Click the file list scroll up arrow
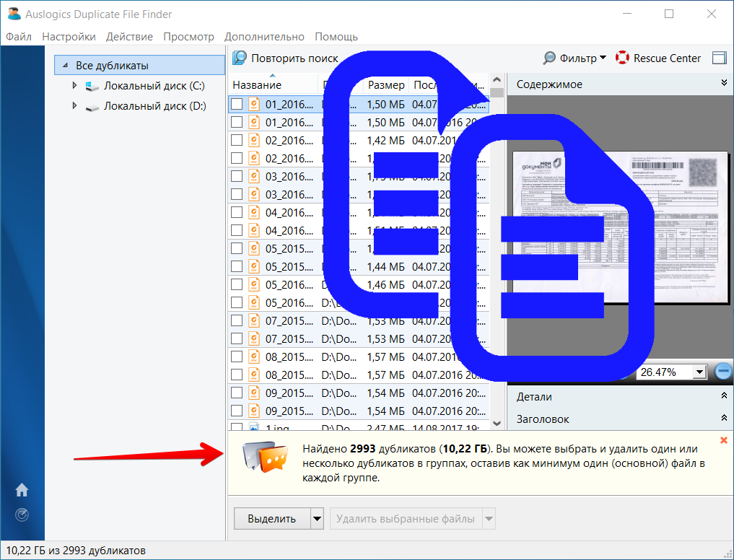The width and height of the screenshot is (734, 560). click(x=497, y=80)
